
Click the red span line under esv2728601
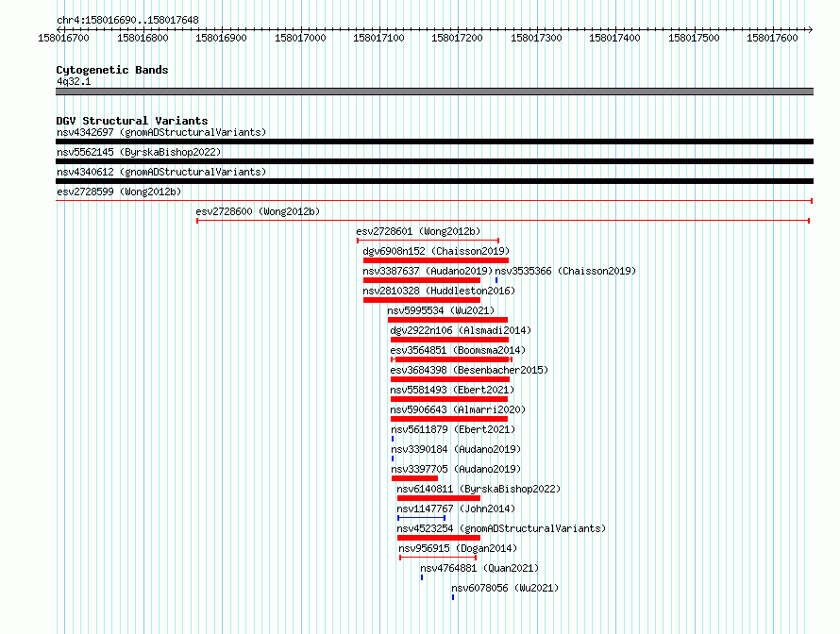tap(428, 241)
